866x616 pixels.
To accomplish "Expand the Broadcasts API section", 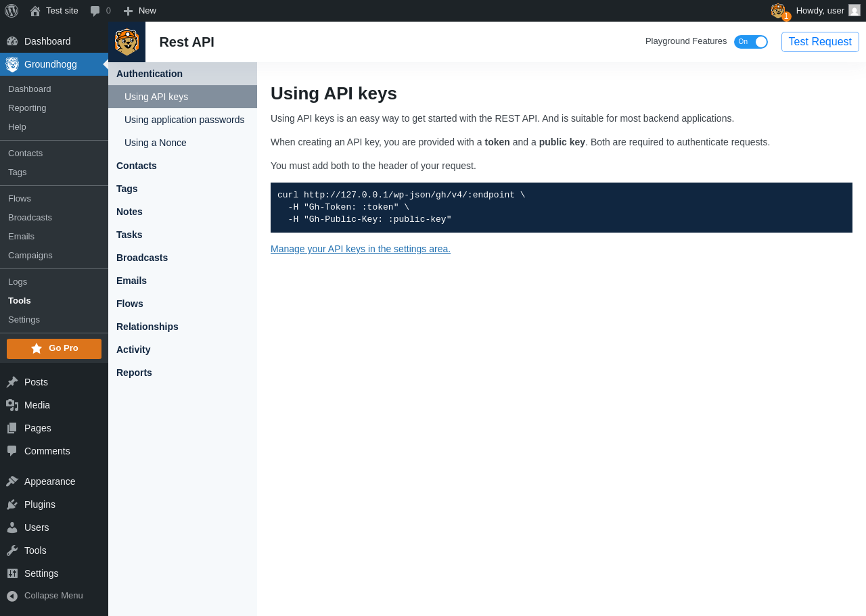I will pos(142,258).
